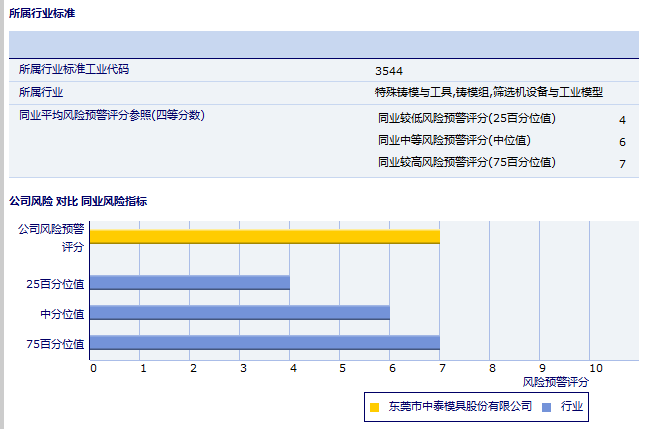The height and width of the screenshot is (429, 655).
Task: Click the 所属行业标准 section heading
Action: pos(41,13)
